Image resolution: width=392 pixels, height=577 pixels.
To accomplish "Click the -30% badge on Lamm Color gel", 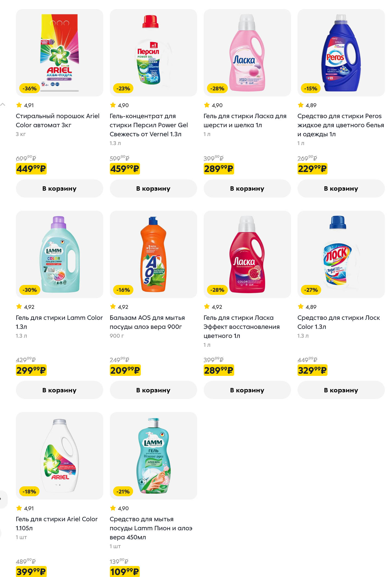I will (x=29, y=290).
